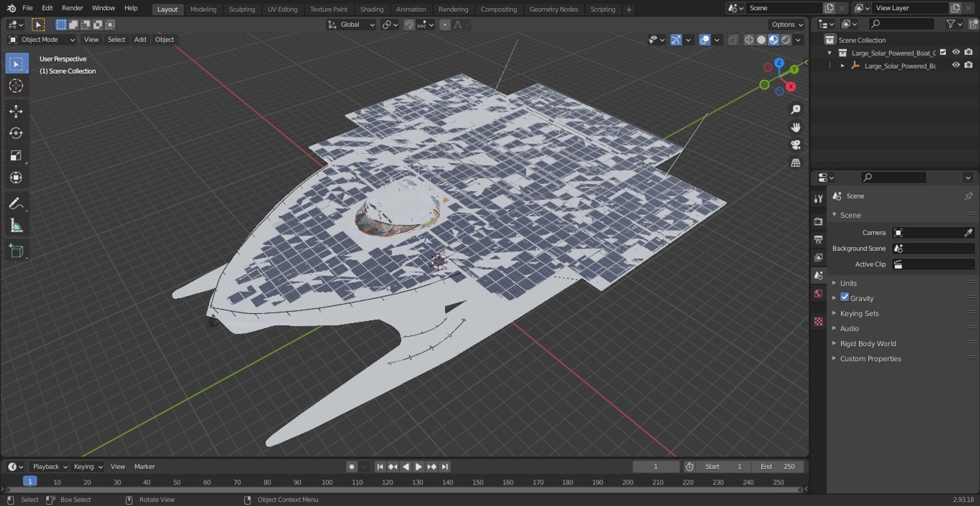Switch to rendered viewport shading
The image size is (980, 506).
[786, 40]
